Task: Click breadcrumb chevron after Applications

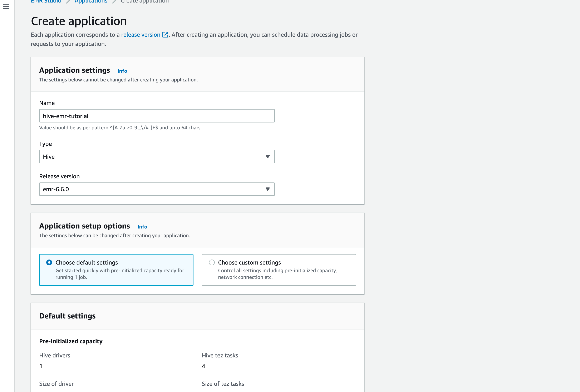Action: [x=114, y=1]
